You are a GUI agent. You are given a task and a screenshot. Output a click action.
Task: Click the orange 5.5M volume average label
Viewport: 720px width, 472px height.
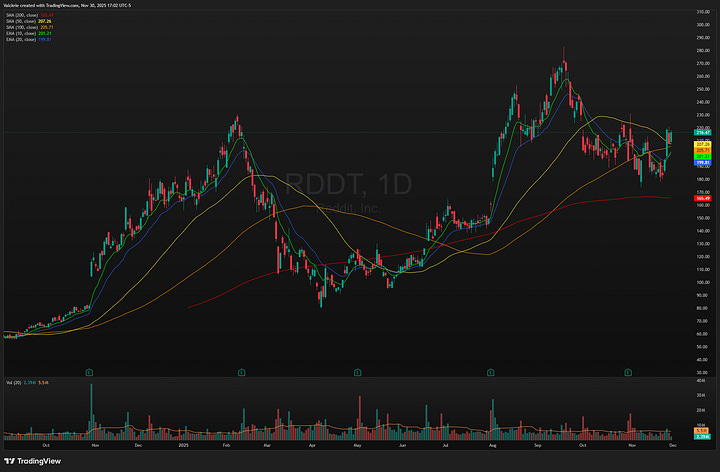702,431
